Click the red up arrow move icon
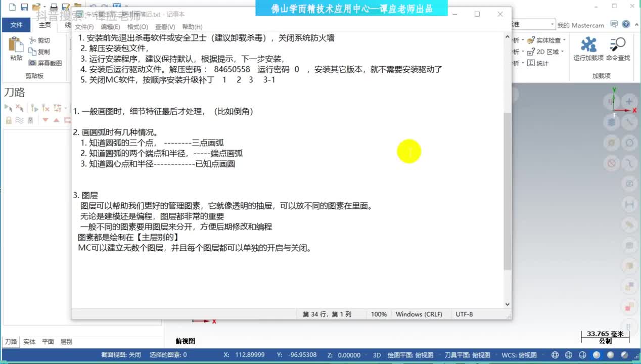The height and width of the screenshot is (364, 641). (56, 120)
